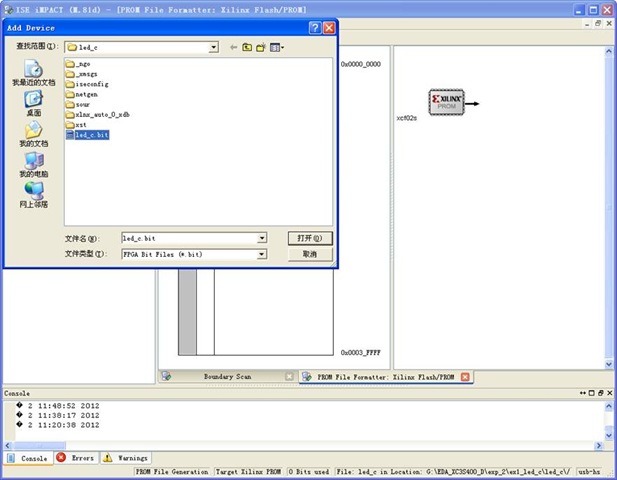The height and width of the screenshot is (480, 617).
Task: Click the Cancel (取消) button
Action: pos(309,254)
